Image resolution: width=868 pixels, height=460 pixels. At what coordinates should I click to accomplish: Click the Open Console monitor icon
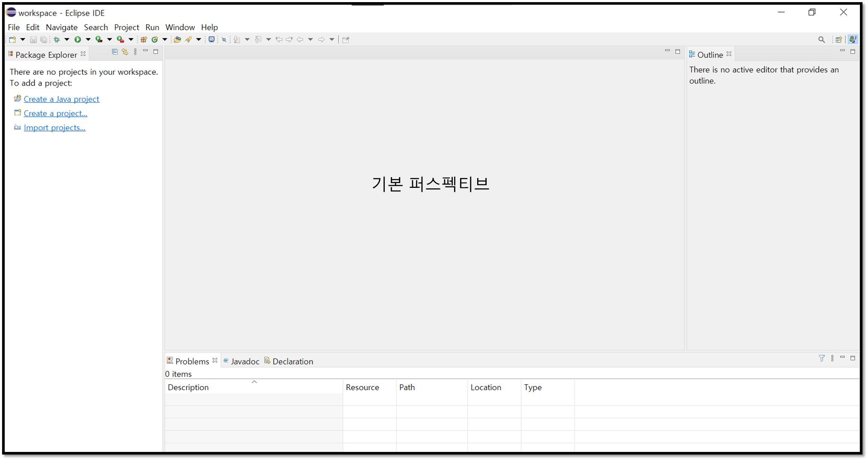211,40
